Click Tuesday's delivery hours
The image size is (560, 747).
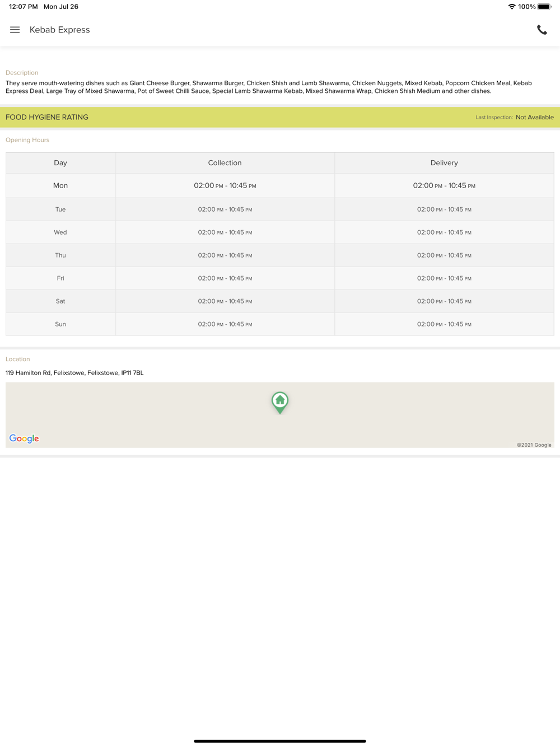[444, 209]
